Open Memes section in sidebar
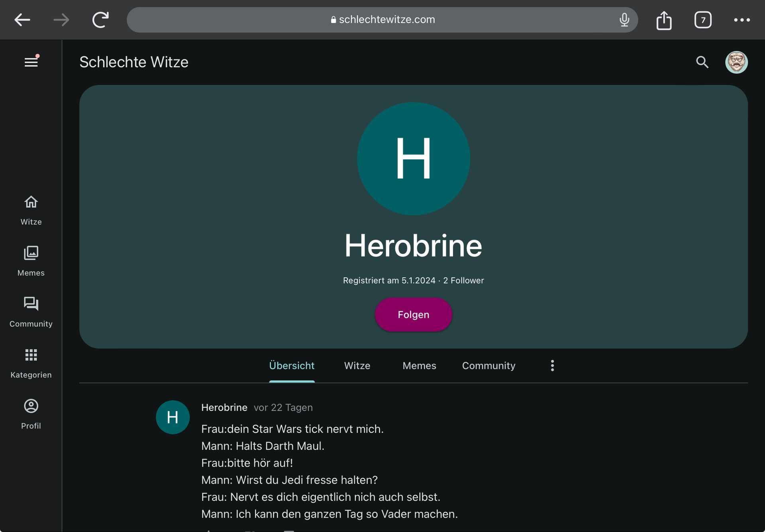Image resolution: width=765 pixels, height=532 pixels. pyautogui.click(x=31, y=261)
